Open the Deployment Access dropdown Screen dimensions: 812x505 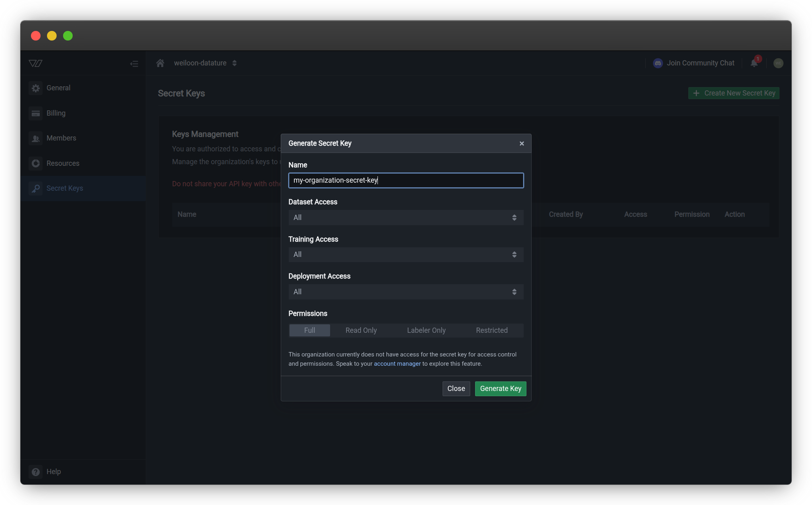click(406, 292)
